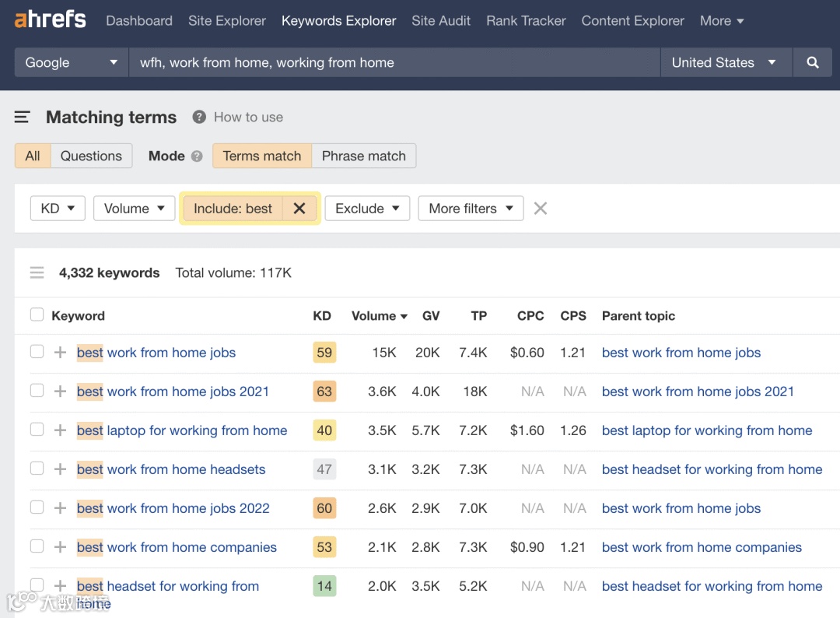Open Site Audit
Image resolution: width=840 pixels, height=618 pixels.
[x=441, y=21]
